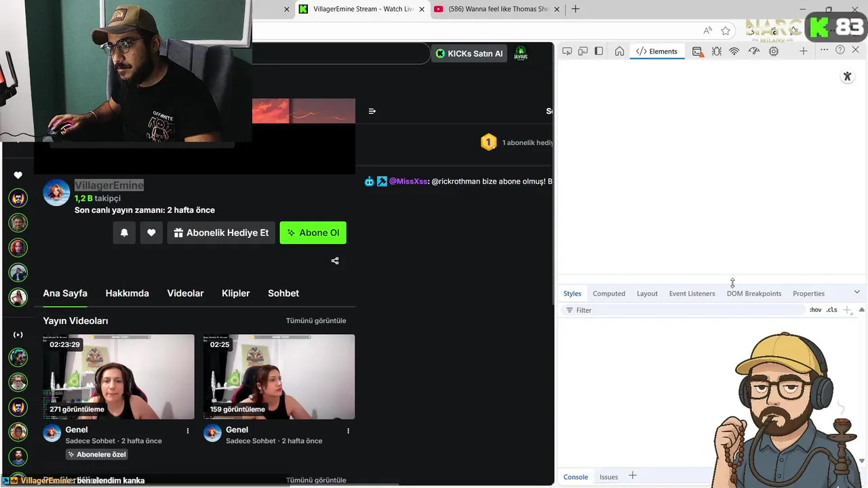
Task: Open the 02:23:29 stream video thumbnail
Action: point(119,377)
